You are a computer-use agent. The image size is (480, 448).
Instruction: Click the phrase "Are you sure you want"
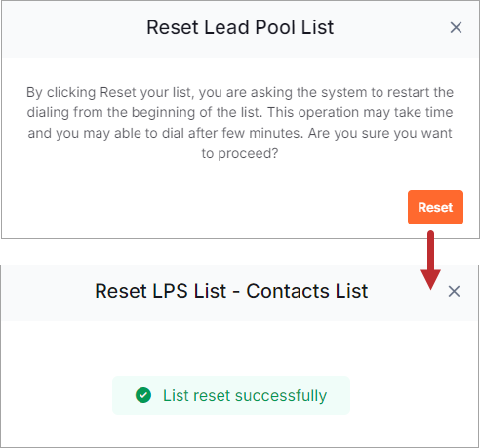(x=380, y=133)
